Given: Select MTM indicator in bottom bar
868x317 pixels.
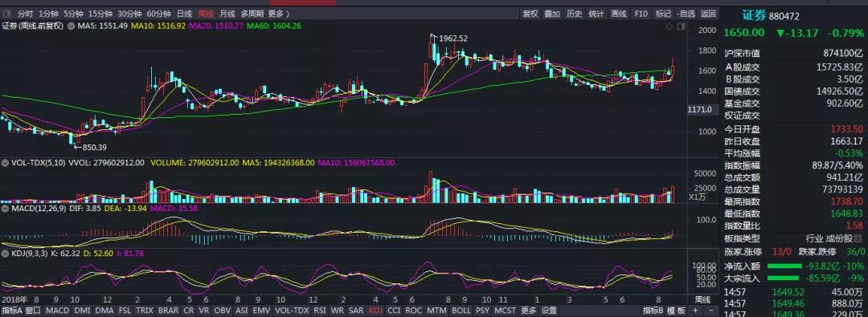Looking at the screenshot, I should tap(436, 311).
